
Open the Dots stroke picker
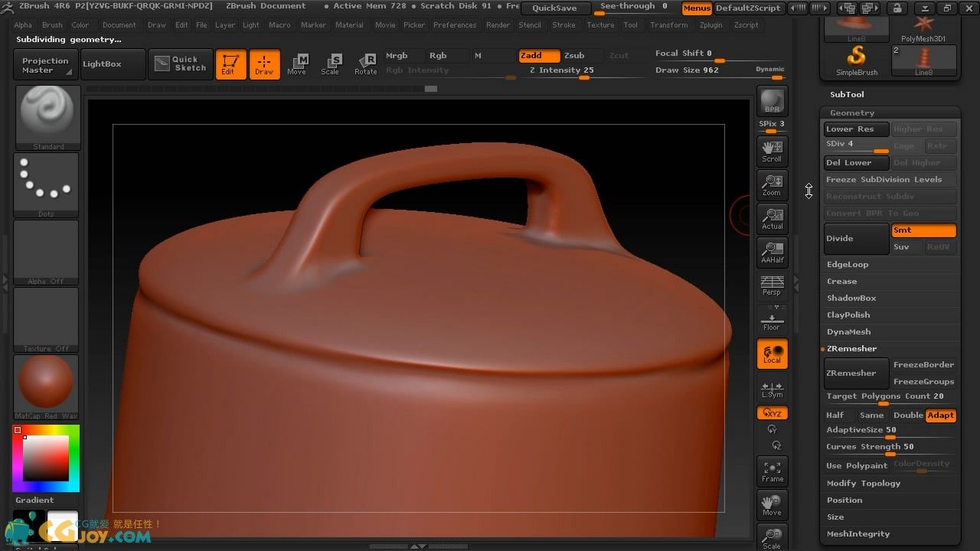click(46, 185)
